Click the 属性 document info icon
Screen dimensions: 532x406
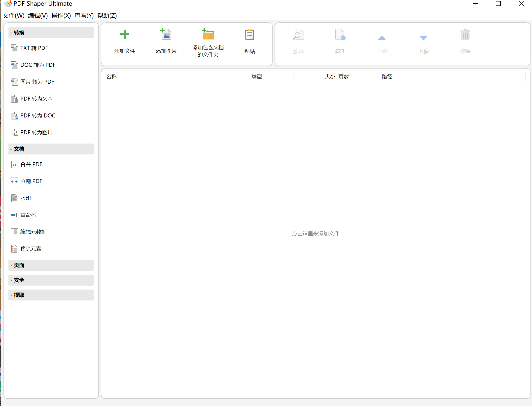(x=340, y=35)
